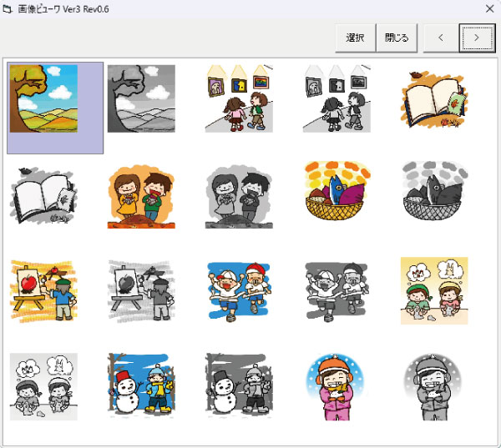Select the grayscale open book thumbnail
The image size is (501, 448).
pos(43,194)
